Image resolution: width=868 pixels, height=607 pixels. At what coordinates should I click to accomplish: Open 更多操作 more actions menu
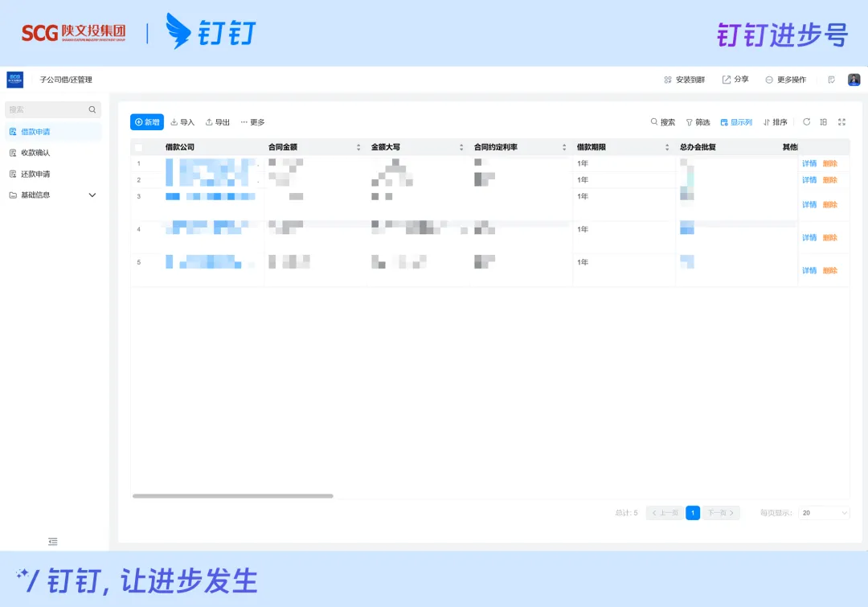click(785, 80)
